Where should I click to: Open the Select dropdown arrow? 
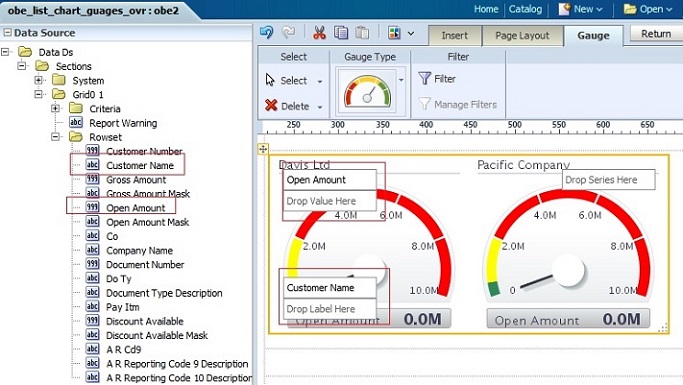pyautogui.click(x=320, y=81)
